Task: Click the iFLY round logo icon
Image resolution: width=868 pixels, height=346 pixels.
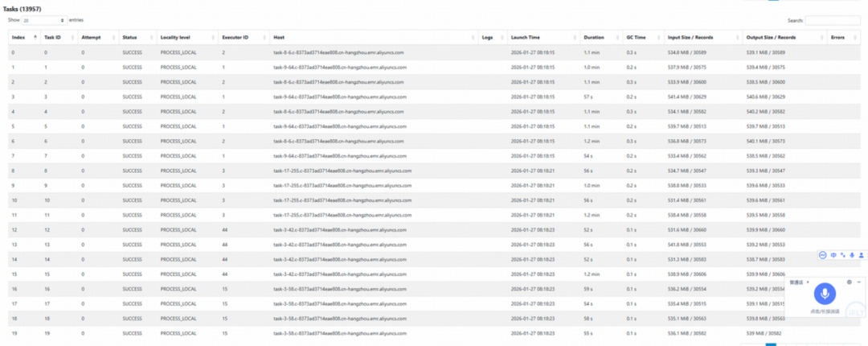Action: coord(823,255)
